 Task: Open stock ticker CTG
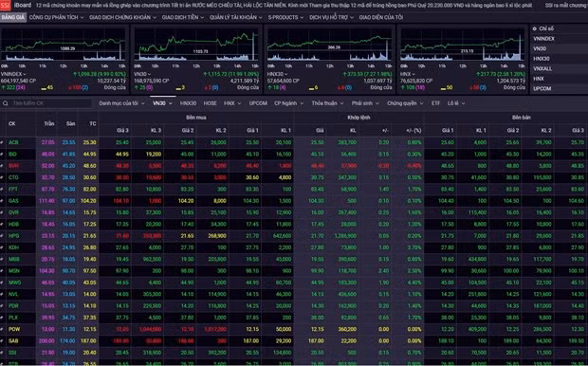[13, 177]
